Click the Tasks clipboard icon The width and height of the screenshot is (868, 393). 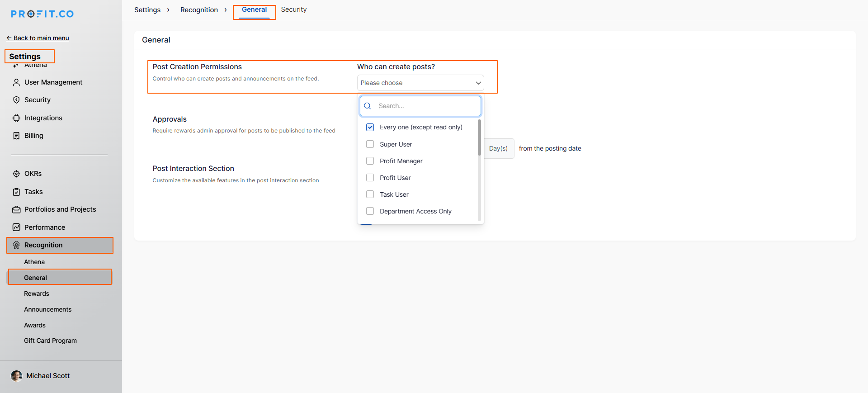pyautogui.click(x=16, y=192)
